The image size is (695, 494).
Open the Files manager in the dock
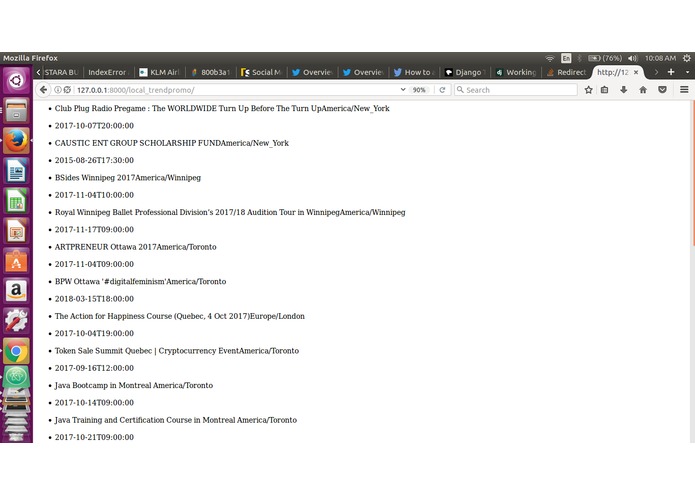16,110
